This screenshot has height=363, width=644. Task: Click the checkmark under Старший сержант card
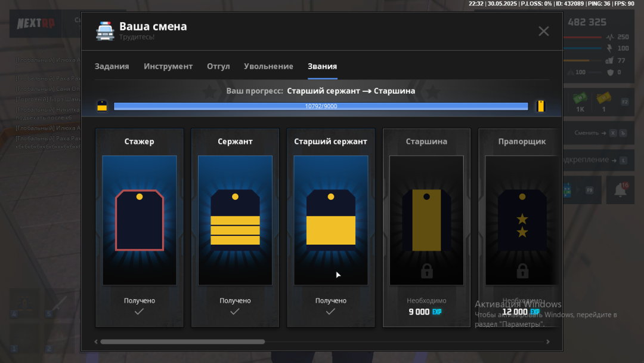(331, 312)
